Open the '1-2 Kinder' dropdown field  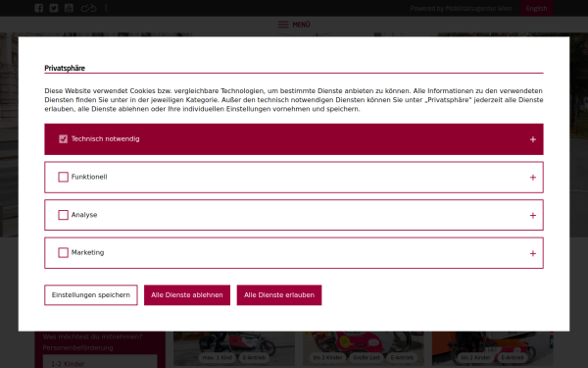coord(100,362)
